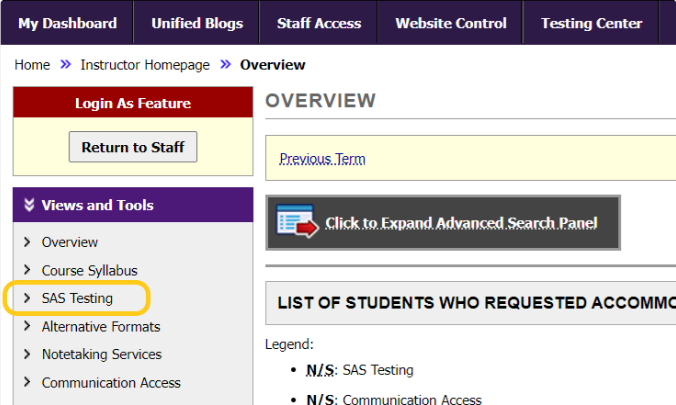Screen dimensions: 676x405
Task: Collapse the Views and Tools double-chevron
Action: (29, 205)
